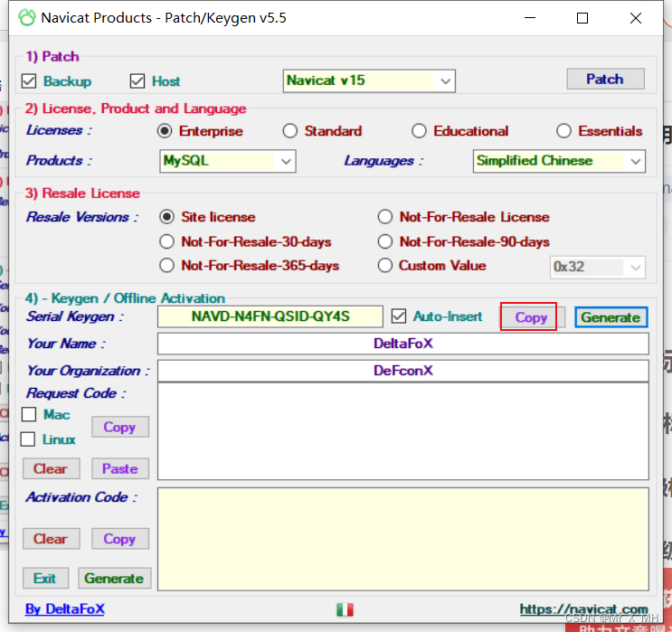The width and height of the screenshot is (672, 632).
Task: Toggle the Auto-Insert checkbox
Action: point(399,316)
